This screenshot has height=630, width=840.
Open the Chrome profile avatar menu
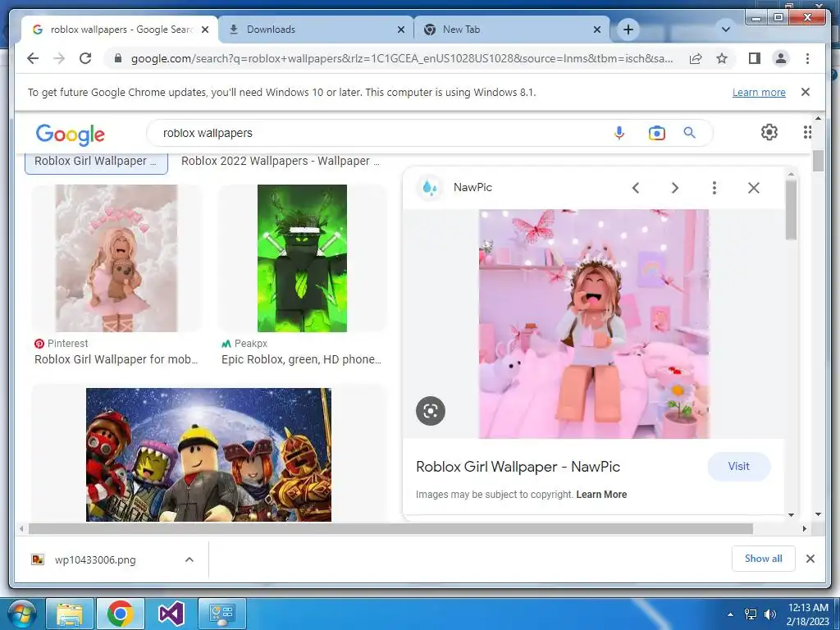(x=781, y=58)
